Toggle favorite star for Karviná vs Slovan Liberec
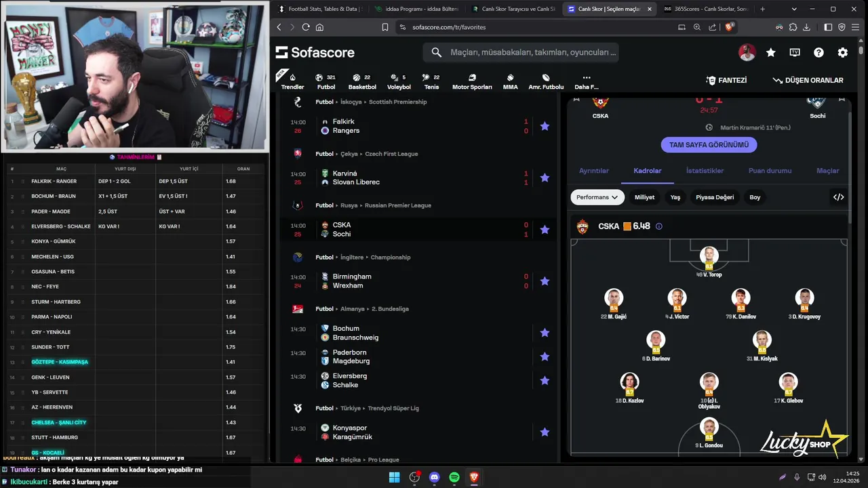This screenshot has width=868, height=488. pyautogui.click(x=545, y=178)
